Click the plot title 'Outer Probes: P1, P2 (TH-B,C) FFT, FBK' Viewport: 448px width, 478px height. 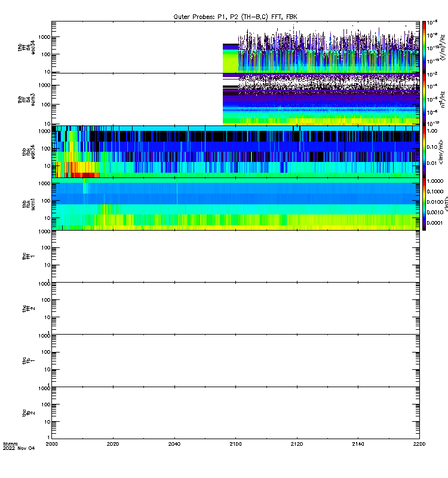pyautogui.click(x=235, y=17)
